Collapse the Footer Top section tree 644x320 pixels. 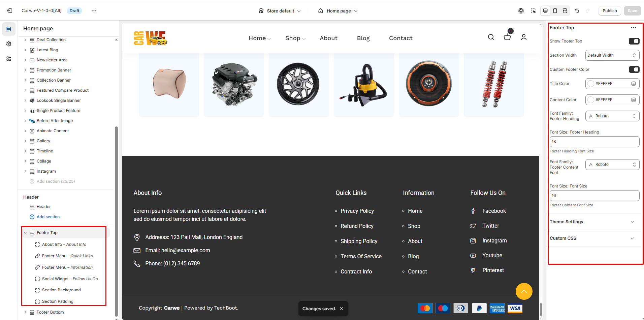(25, 233)
